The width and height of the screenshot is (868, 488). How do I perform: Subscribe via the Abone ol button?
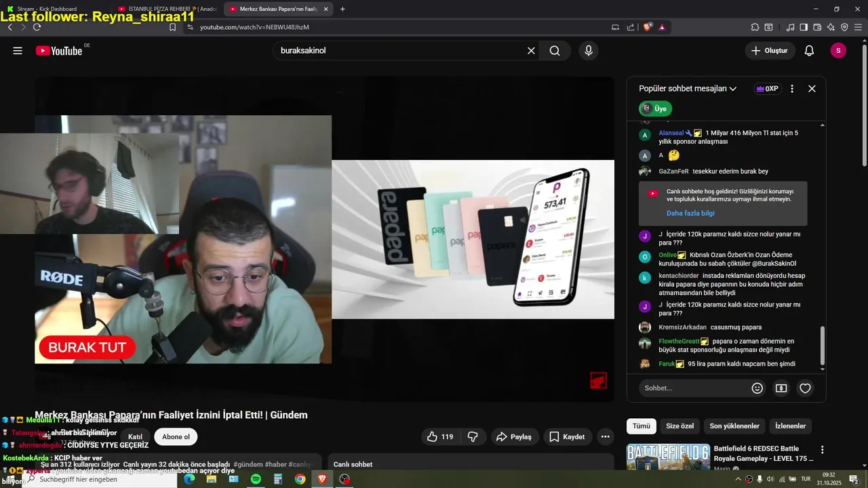(176, 437)
